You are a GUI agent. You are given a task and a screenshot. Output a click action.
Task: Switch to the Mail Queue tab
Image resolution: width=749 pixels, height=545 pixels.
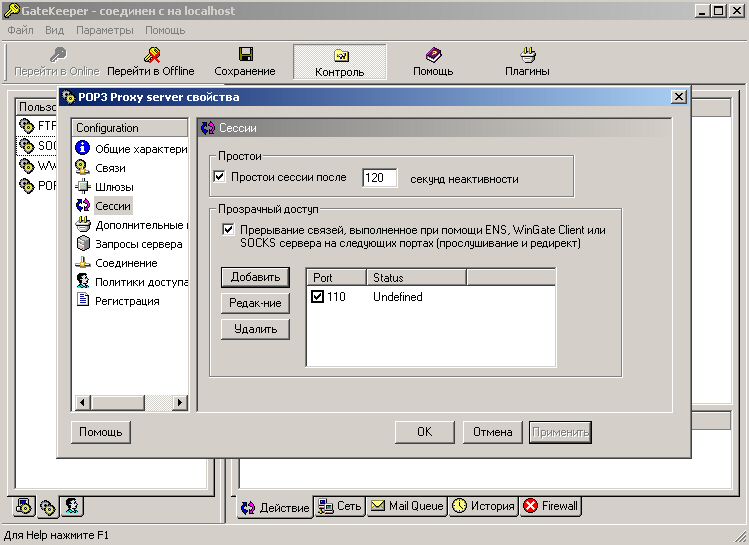[x=407, y=506]
